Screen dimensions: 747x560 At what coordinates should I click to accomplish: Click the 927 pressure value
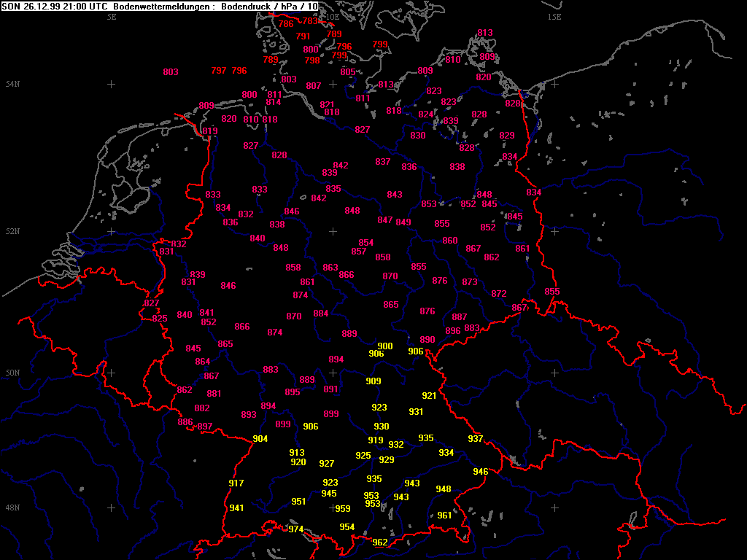tap(327, 464)
